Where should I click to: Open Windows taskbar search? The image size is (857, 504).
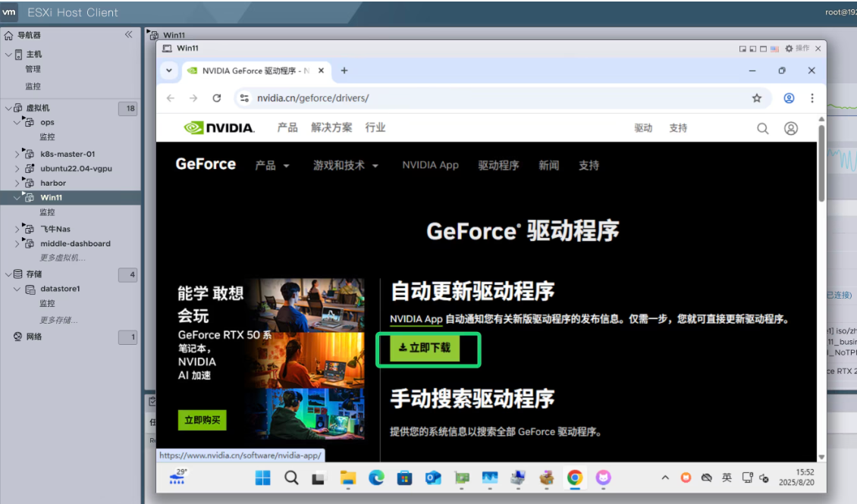pyautogui.click(x=291, y=477)
